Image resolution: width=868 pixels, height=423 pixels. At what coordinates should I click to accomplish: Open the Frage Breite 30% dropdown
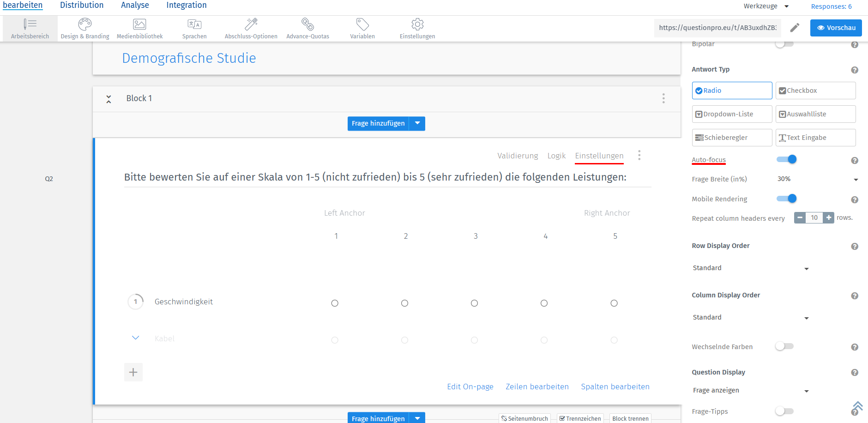817,179
